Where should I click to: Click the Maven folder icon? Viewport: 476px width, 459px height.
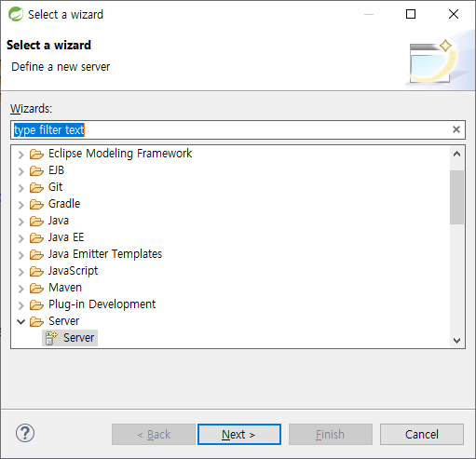point(36,288)
